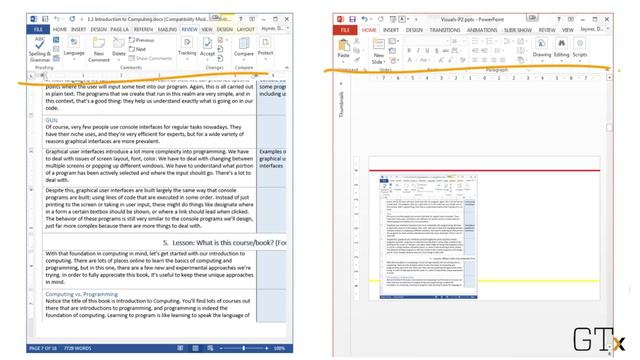
Task: Open the Tracking dropdown in Word
Action: click(x=187, y=48)
